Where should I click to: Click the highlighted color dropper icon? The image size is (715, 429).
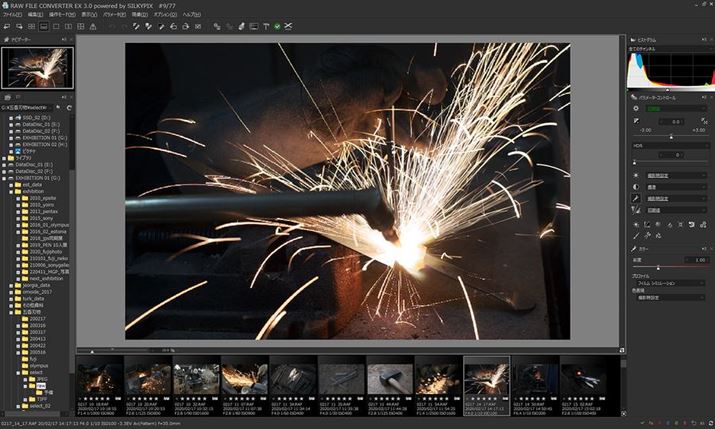tap(636, 198)
